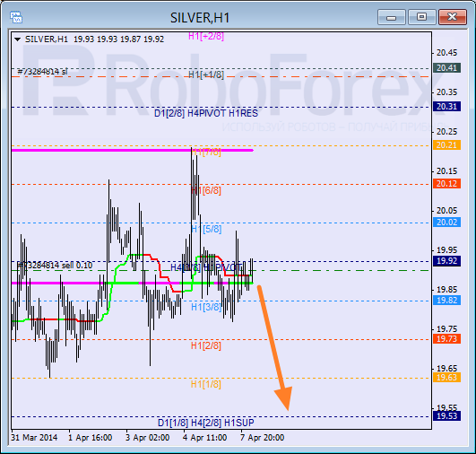Select the D1[2/8] H4PIVOT H1RES label
The image size is (476, 454).
(206, 113)
